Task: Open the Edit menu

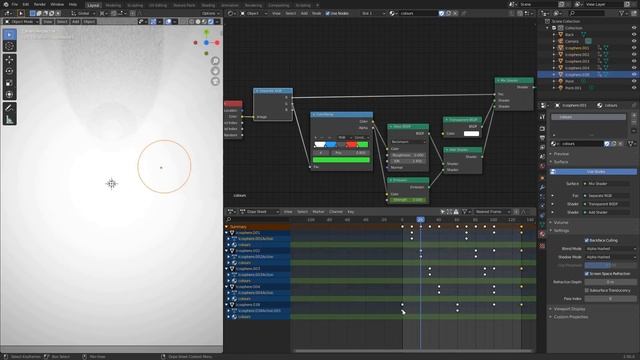Action: [25, 4]
